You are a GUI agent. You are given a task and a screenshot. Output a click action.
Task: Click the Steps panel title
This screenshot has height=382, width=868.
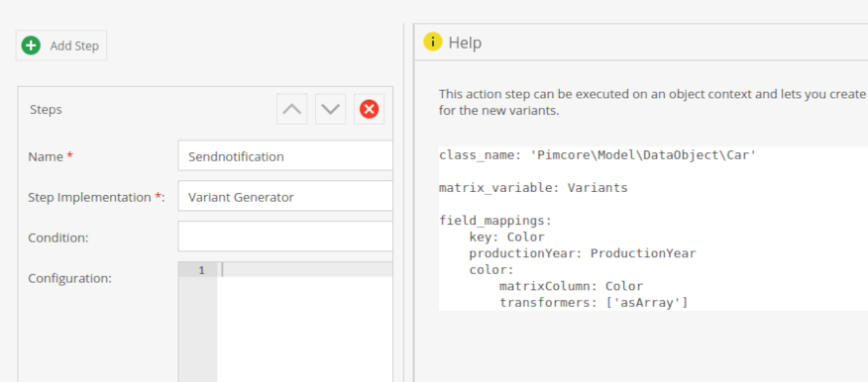tap(46, 110)
